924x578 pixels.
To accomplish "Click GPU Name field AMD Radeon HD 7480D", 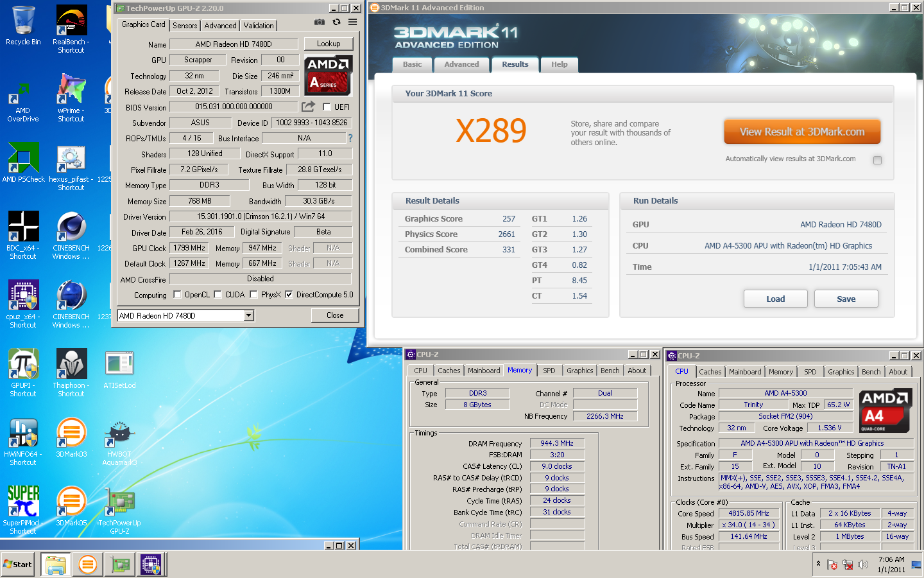I will [234, 44].
